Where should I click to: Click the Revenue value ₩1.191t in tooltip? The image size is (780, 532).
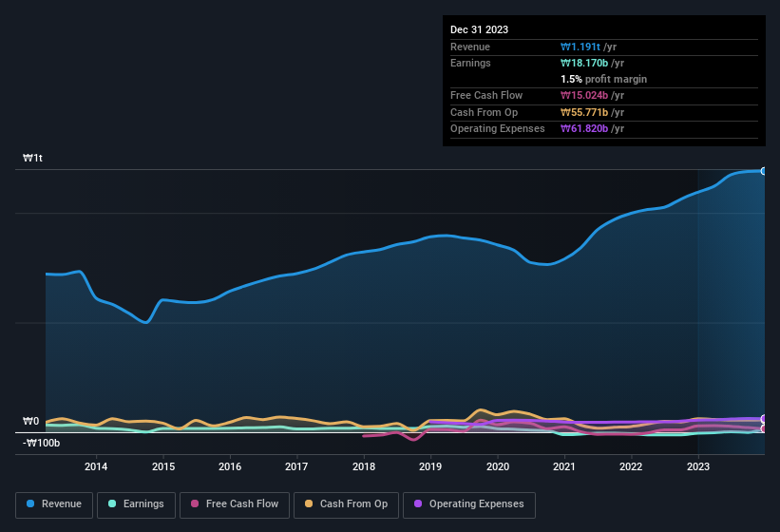[x=588, y=47]
